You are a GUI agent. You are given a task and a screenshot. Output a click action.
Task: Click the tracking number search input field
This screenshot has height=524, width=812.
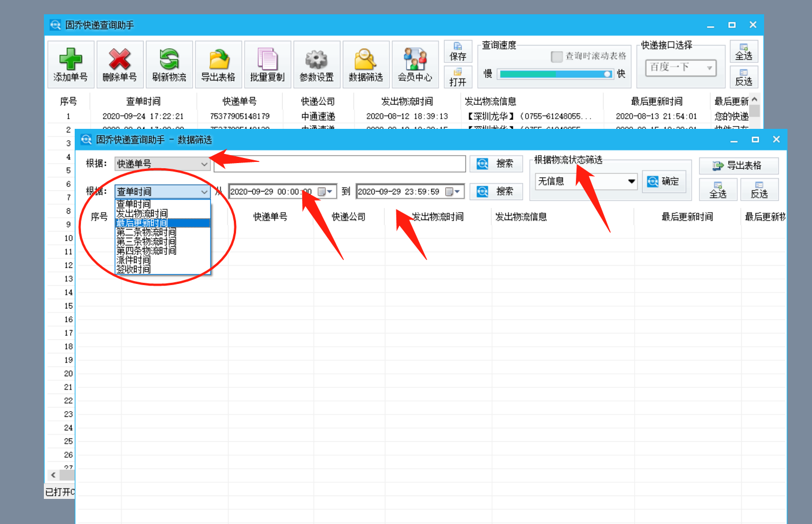point(340,164)
